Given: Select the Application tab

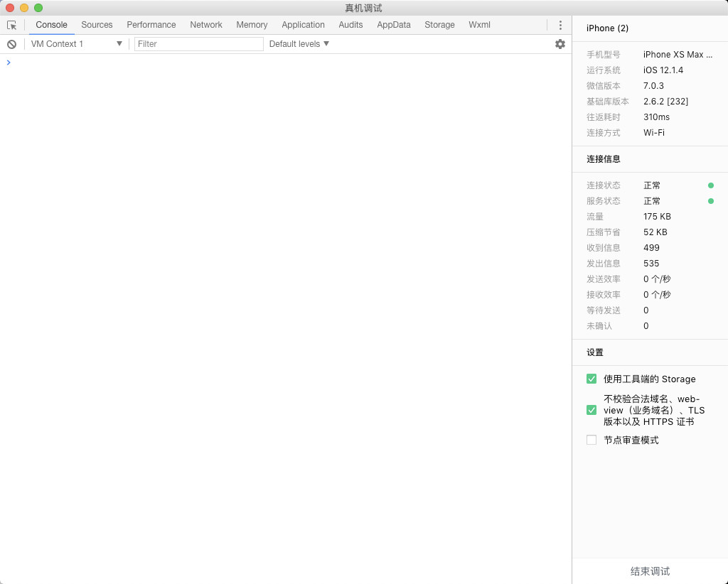Looking at the screenshot, I should (x=303, y=25).
